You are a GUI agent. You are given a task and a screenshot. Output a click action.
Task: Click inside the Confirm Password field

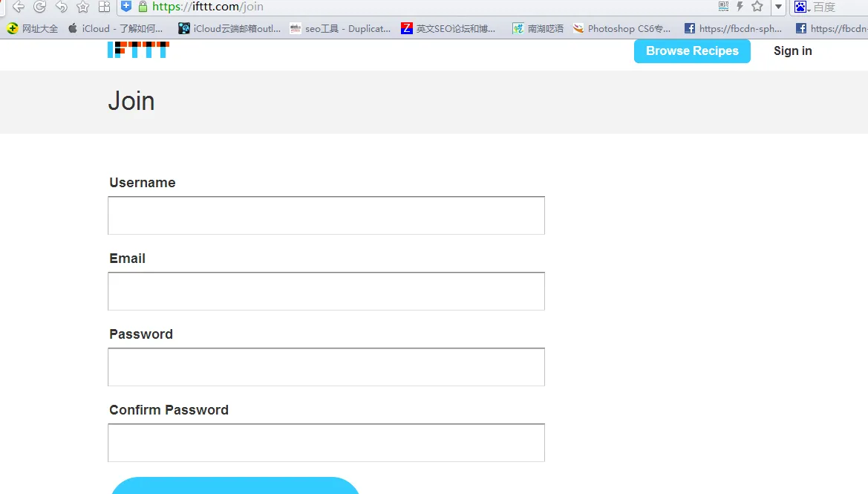[x=326, y=443]
